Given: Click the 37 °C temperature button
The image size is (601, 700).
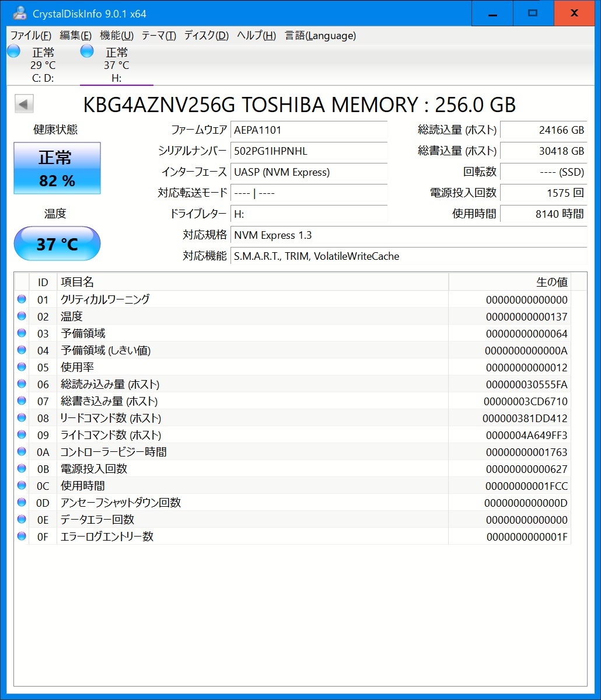Looking at the screenshot, I should pos(57,244).
